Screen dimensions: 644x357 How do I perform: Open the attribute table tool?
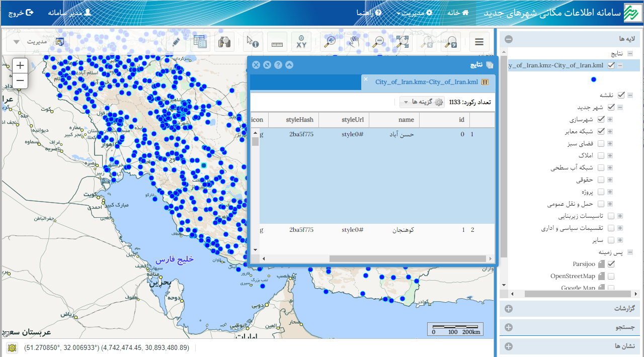(201, 42)
